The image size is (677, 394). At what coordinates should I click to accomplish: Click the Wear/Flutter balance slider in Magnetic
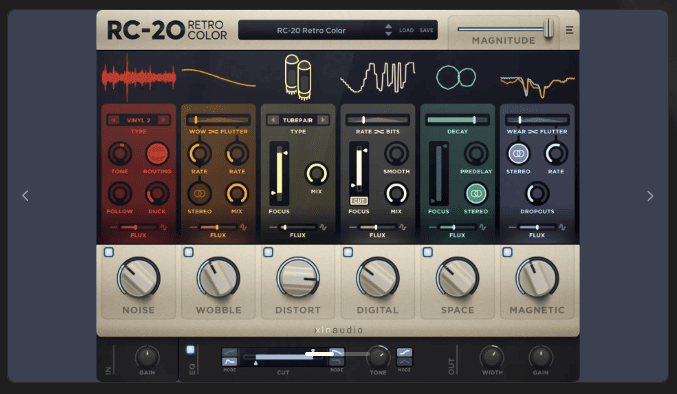pyautogui.click(x=537, y=120)
